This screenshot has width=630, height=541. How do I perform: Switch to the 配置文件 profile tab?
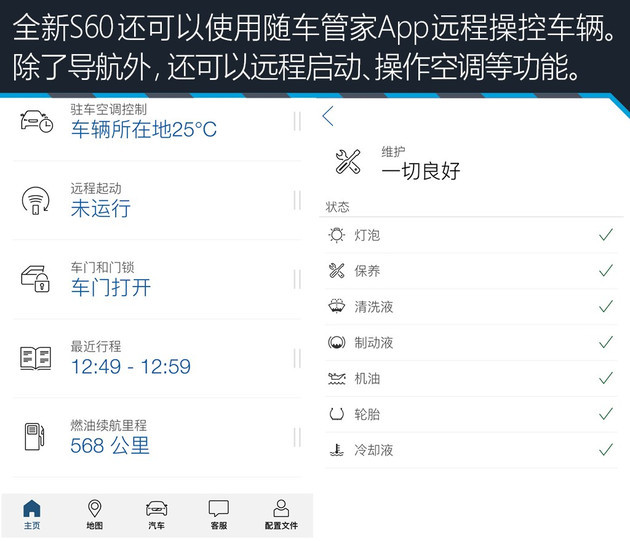coord(281,515)
